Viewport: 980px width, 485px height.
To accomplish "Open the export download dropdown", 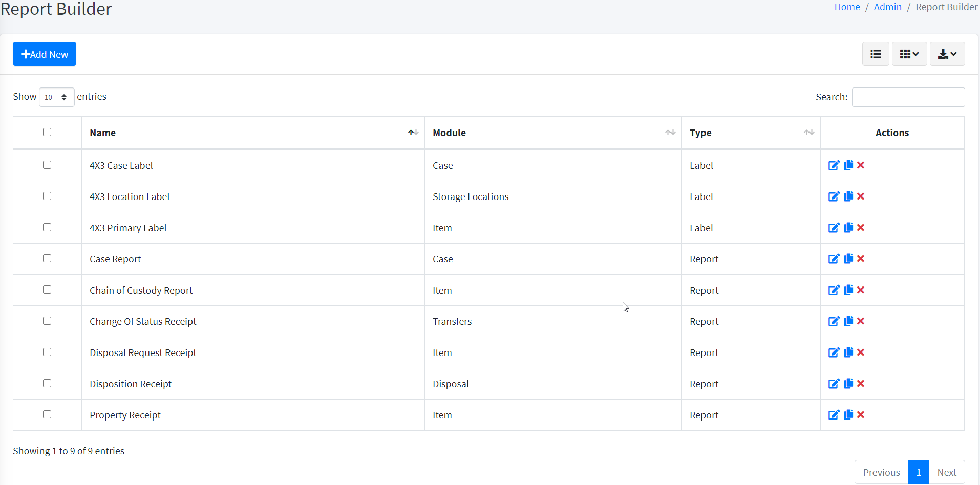I will pos(947,54).
